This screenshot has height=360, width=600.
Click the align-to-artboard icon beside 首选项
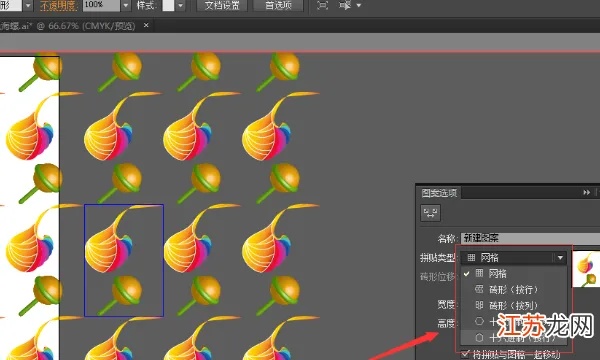pos(323,5)
